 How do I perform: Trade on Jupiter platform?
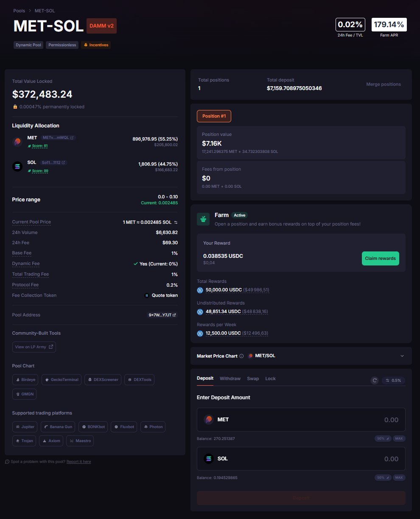click(x=25, y=427)
